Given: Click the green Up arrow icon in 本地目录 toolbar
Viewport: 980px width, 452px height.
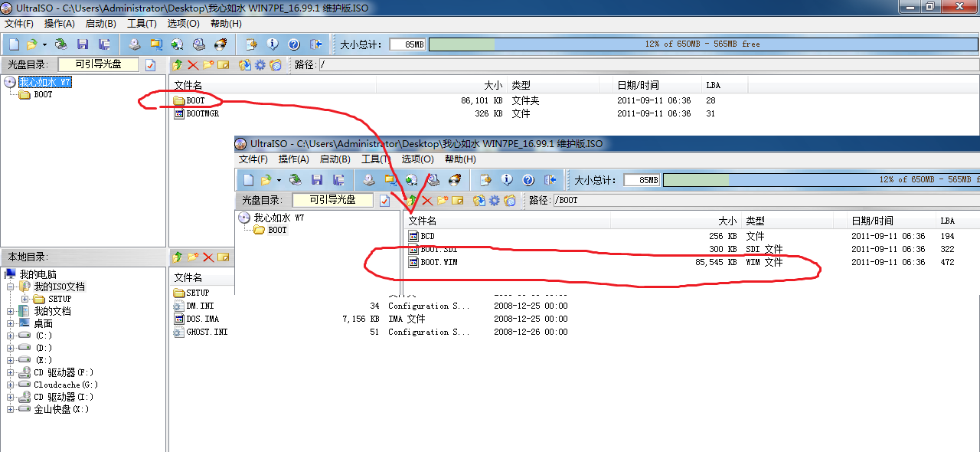Looking at the screenshot, I should click(178, 257).
